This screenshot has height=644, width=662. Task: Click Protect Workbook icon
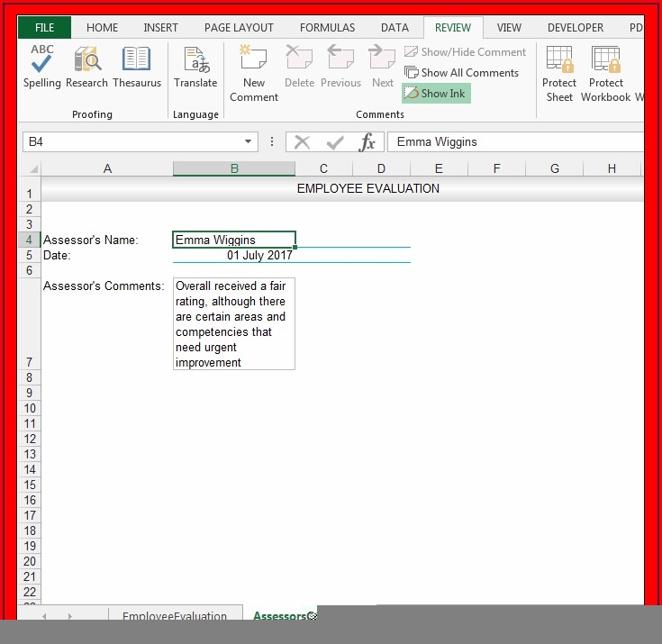(605, 72)
